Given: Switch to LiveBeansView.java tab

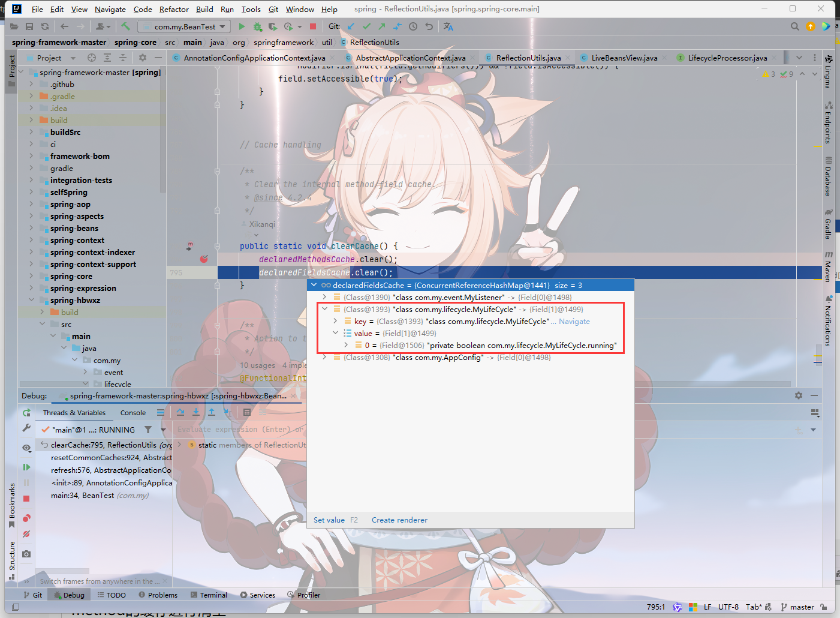Looking at the screenshot, I should pos(624,58).
